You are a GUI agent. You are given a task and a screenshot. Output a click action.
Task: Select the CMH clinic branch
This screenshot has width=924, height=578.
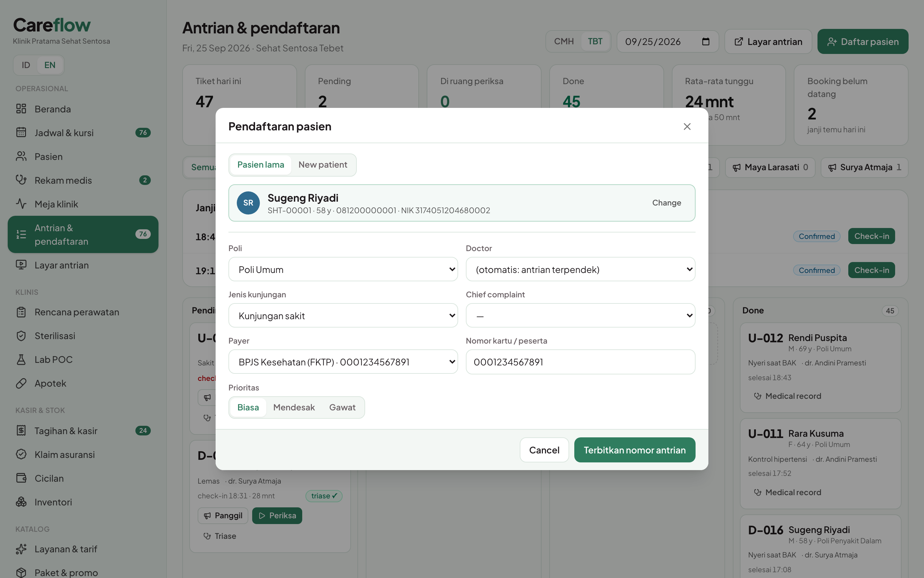tap(564, 41)
